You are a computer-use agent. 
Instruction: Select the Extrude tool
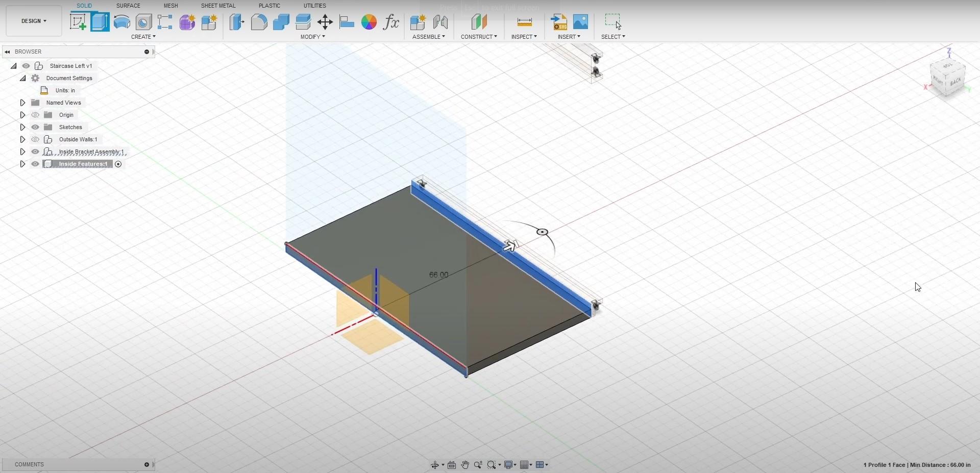pos(100,22)
